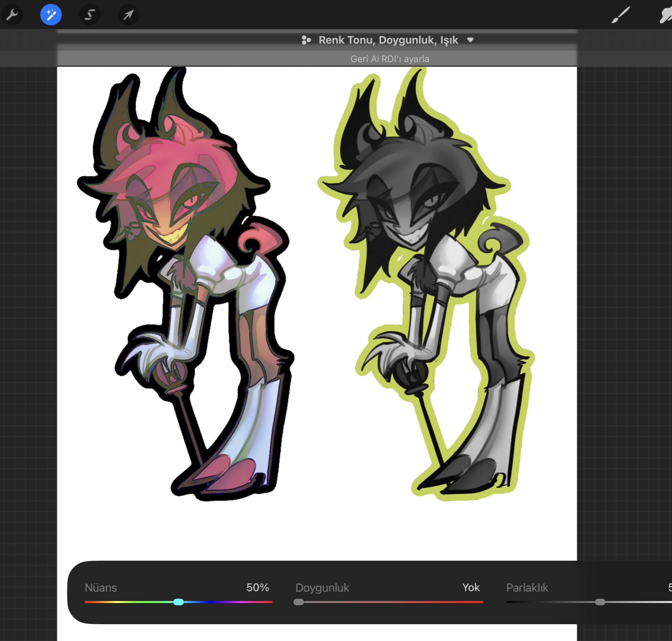Select the Smudge finger tool
Screen dimensions: 672x641
[666, 15]
